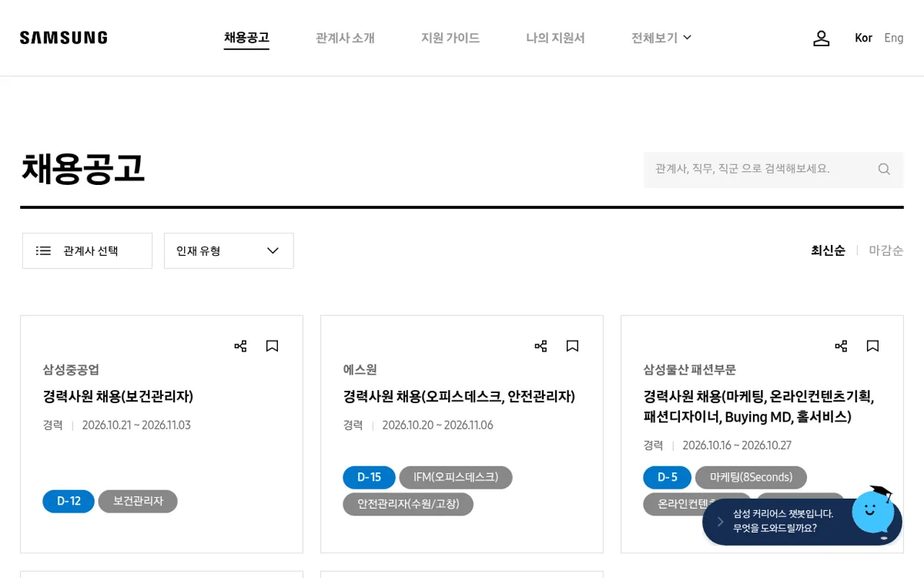This screenshot has width=924, height=578.
Task: Bookmark the 삼성물산 패션부문 job posting
Action: (x=872, y=346)
